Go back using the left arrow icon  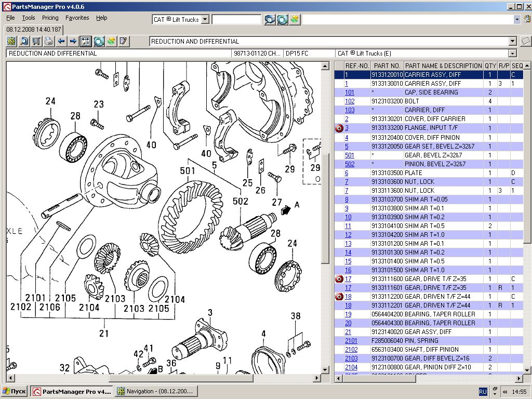click(x=61, y=41)
